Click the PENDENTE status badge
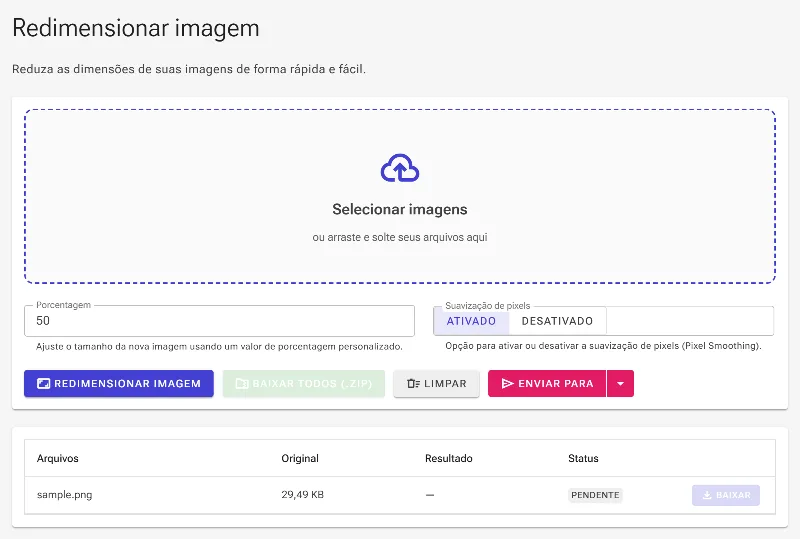The width and height of the screenshot is (800, 539). pos(595,495)
